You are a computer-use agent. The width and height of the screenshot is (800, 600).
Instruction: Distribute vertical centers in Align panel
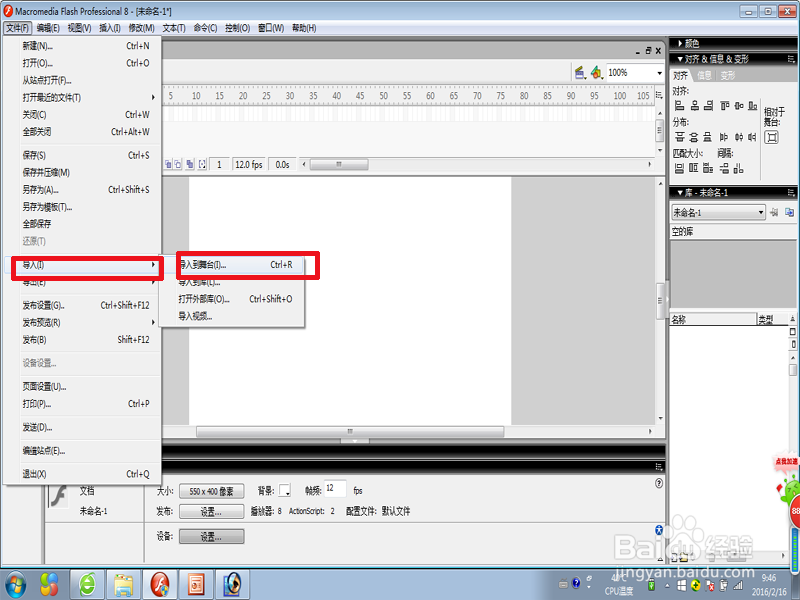693,137
